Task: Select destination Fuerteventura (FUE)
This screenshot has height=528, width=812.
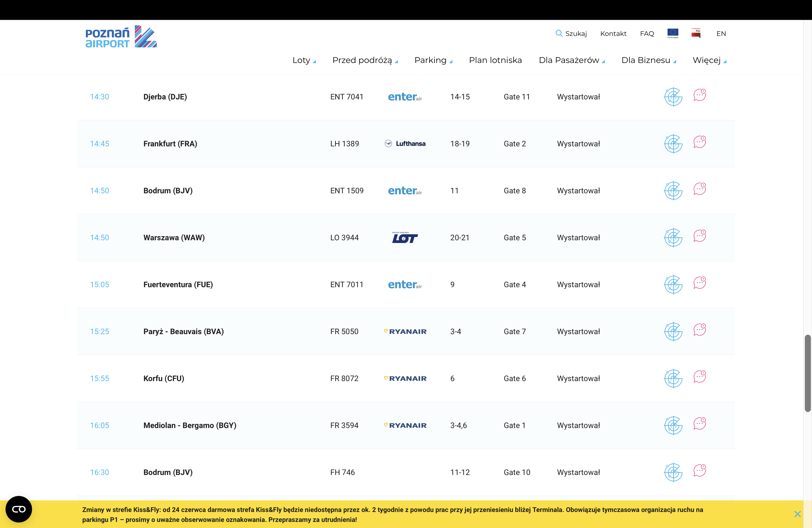Action: coord(178,284)
